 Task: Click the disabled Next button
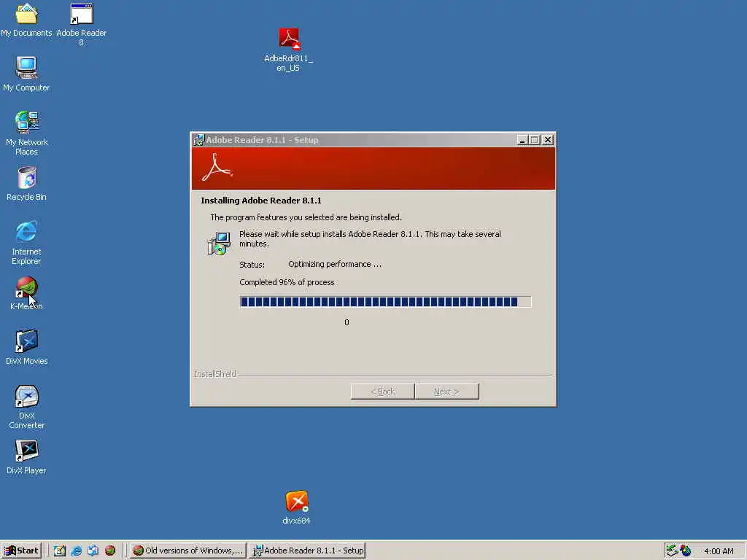click(x=447, y=392)
